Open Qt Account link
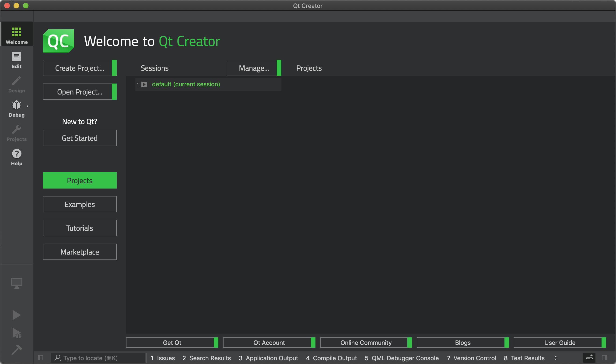 click(x=269, y=342)
